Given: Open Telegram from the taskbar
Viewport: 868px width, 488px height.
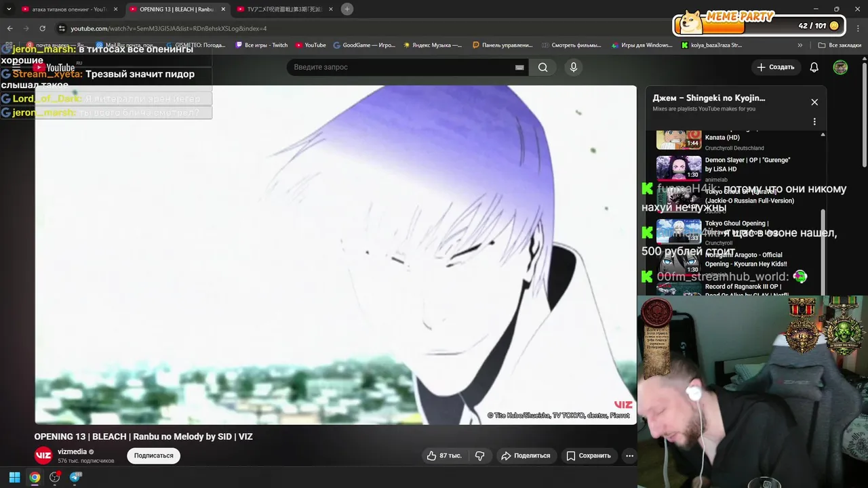Looking at the screenshot, I should 75,477.
